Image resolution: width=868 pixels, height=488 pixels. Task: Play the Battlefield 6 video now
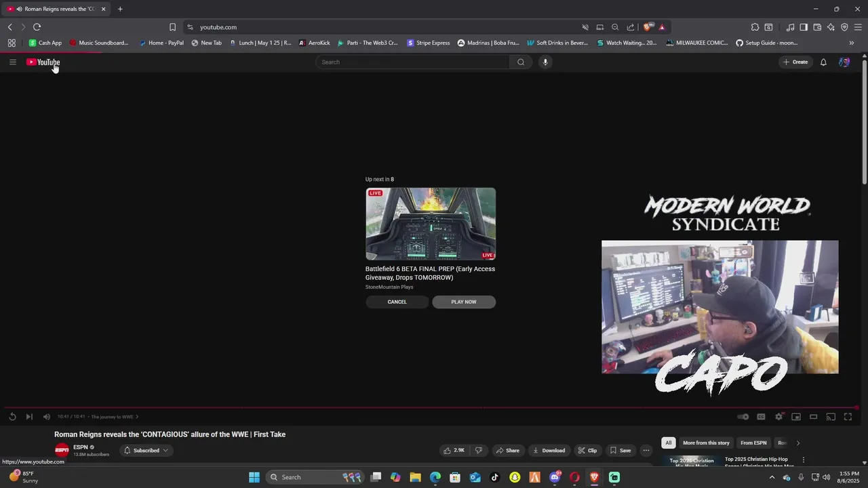click(464, 302)
